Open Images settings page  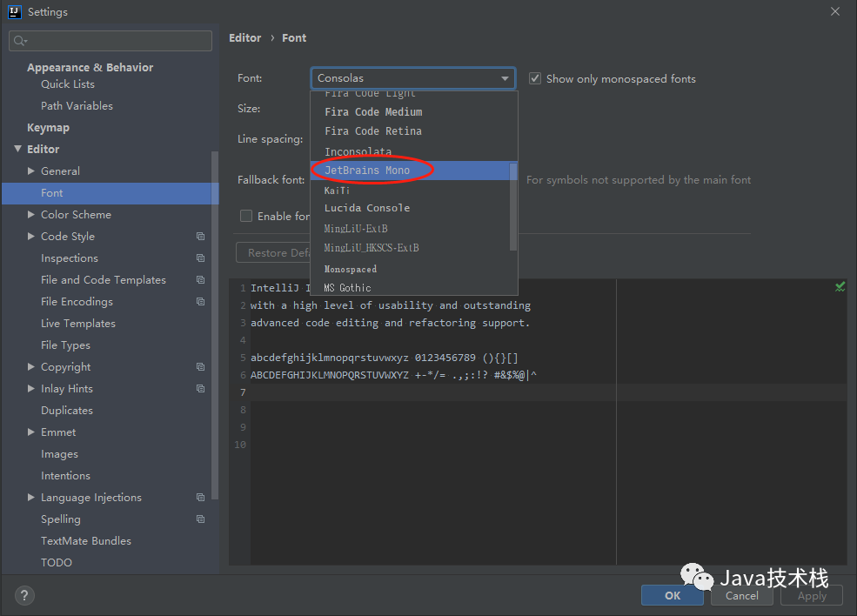click(59, 454)
